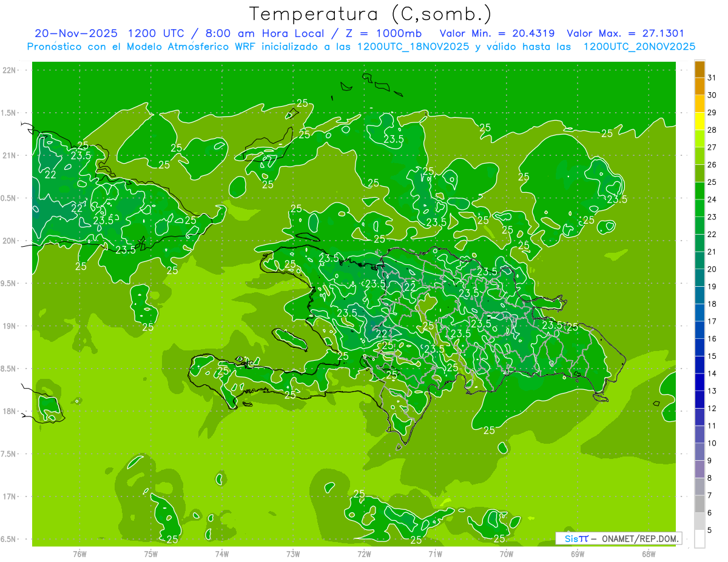728x562 pixels.
Task: Click the 20N latitude axis label
Action: click(9, 241)
